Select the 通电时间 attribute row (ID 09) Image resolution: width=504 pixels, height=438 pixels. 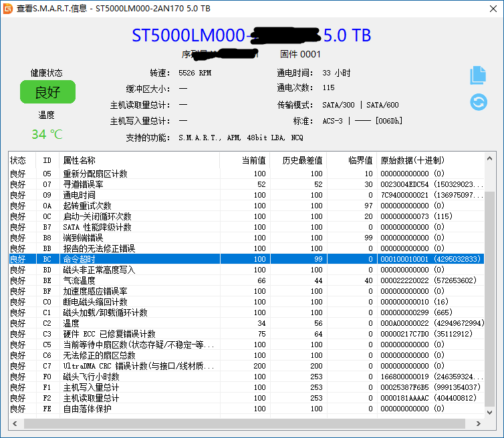point(247,195)
